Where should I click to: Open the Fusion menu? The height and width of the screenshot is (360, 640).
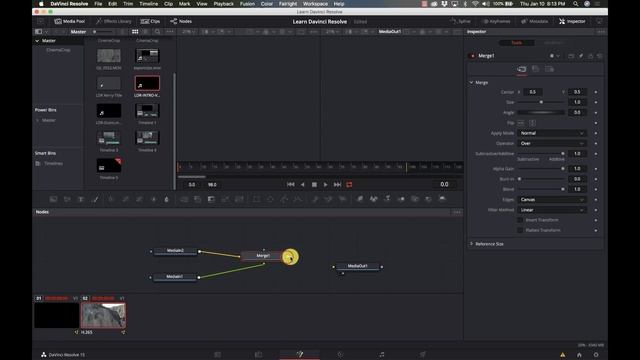(x=247, y=4)
